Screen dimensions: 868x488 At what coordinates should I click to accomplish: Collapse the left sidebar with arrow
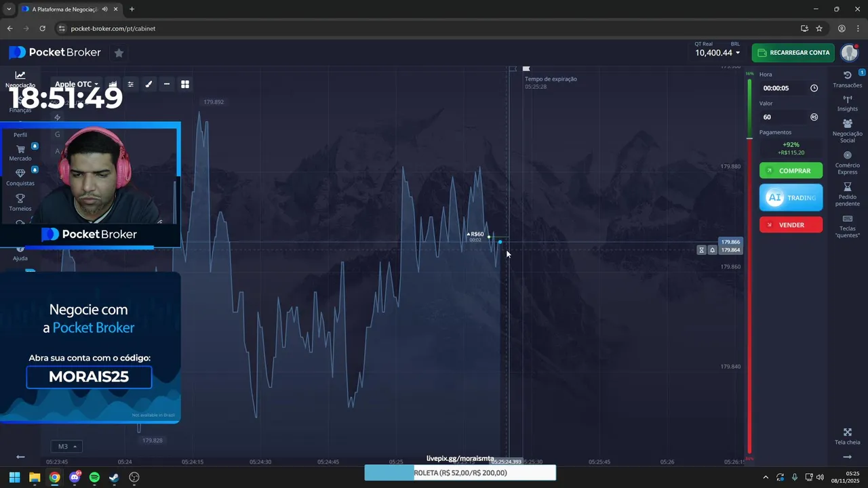(x=20, y=457)
